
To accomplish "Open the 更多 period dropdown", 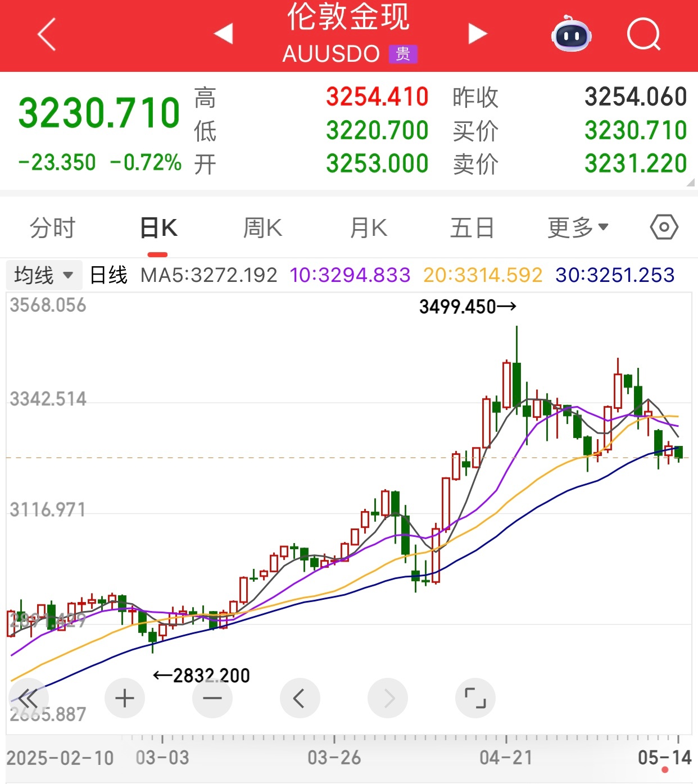I will [578, 228].
